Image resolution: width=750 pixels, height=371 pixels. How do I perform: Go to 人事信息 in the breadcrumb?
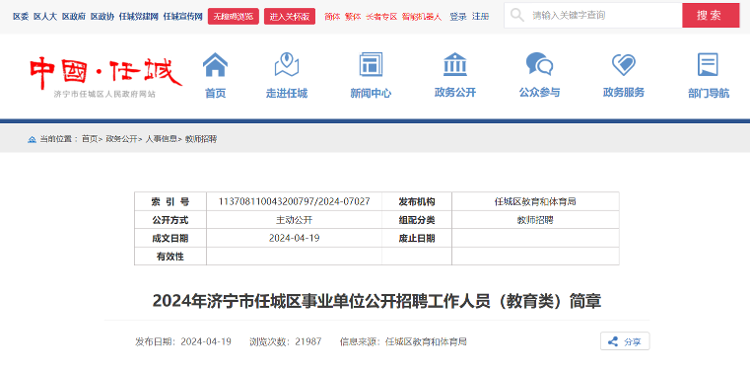pyautogui.click(x=161, y=139)
